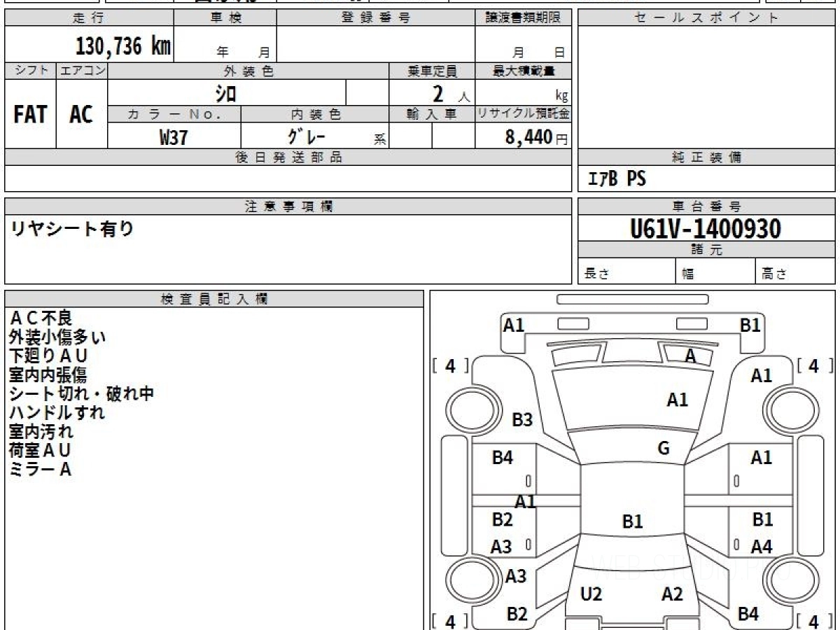
Task: Select the note 下廻りＡＵ
Action: pos(48,356)
